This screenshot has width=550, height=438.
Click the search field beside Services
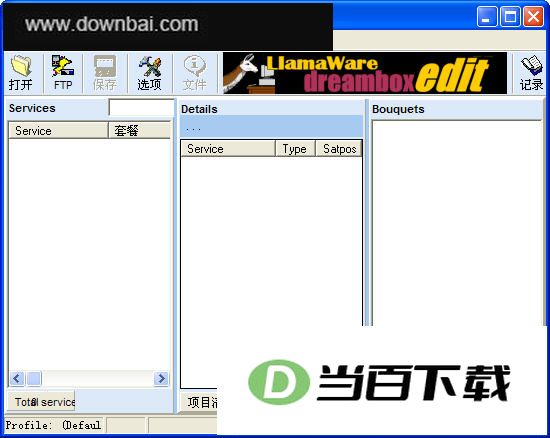coord(141,108)
